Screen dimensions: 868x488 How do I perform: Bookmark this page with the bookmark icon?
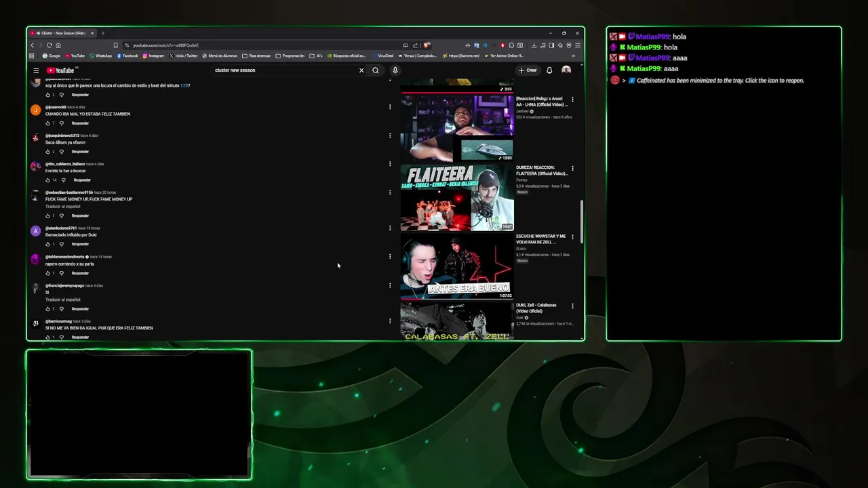coord(115,45)
